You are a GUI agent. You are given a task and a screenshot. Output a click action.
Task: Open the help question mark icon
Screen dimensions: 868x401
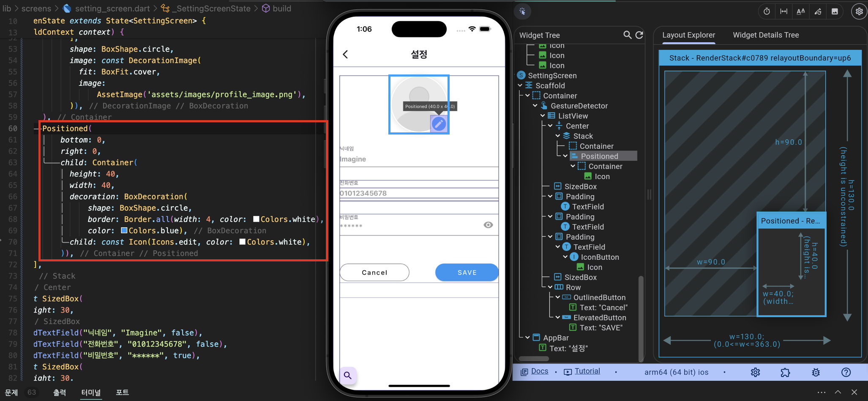(846, 372)
